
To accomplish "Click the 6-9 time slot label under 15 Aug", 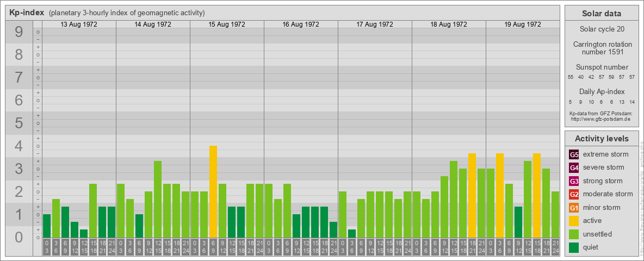I will (x=213, y=247).
